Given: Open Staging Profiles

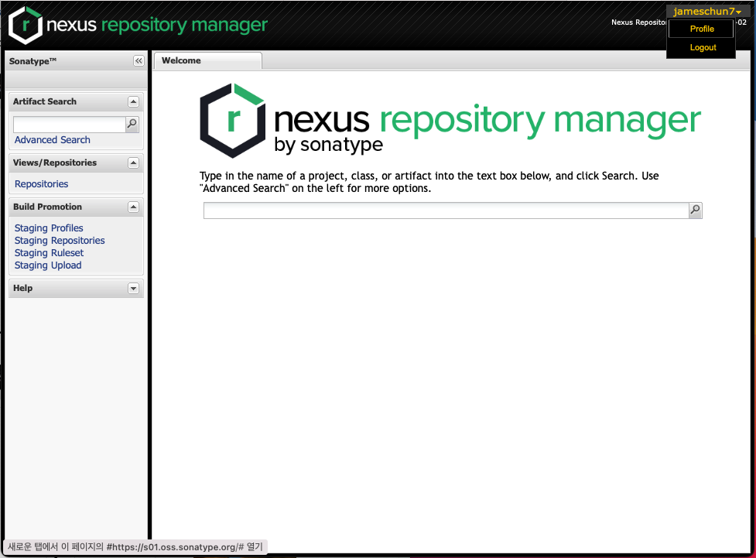Looking at the screenshot, I should [x=49, y=228].
